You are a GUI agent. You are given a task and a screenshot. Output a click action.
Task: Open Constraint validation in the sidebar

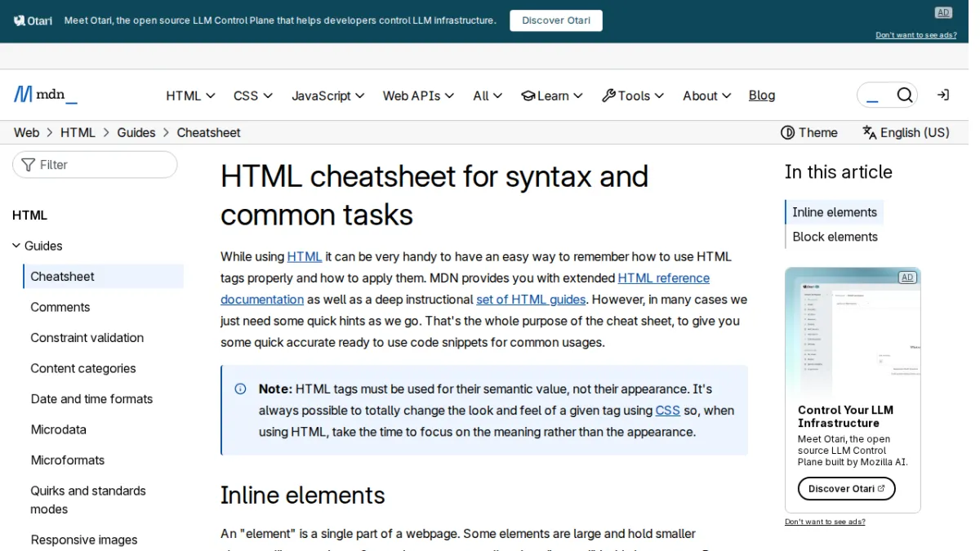(x=87, y=337)
